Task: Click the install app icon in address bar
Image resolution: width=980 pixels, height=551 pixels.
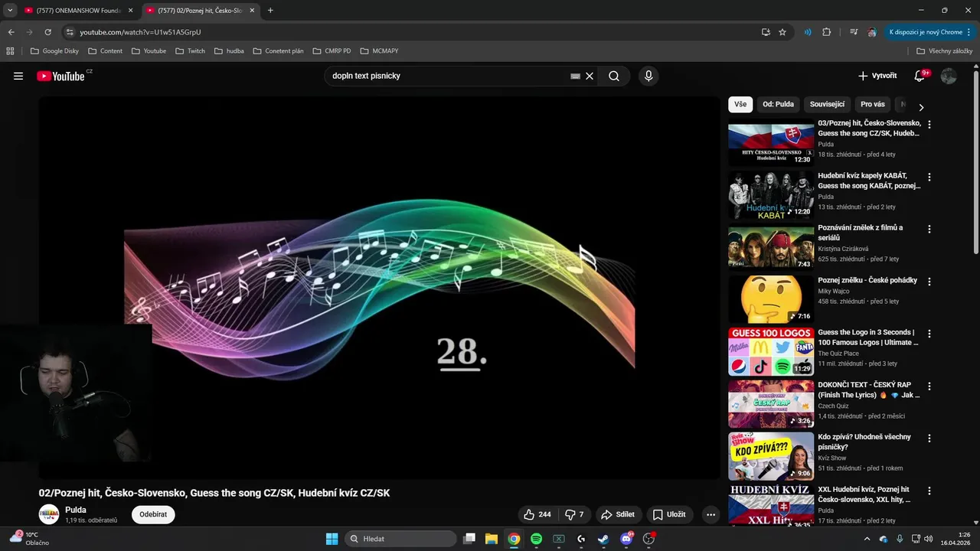Action: coord(766,32)
